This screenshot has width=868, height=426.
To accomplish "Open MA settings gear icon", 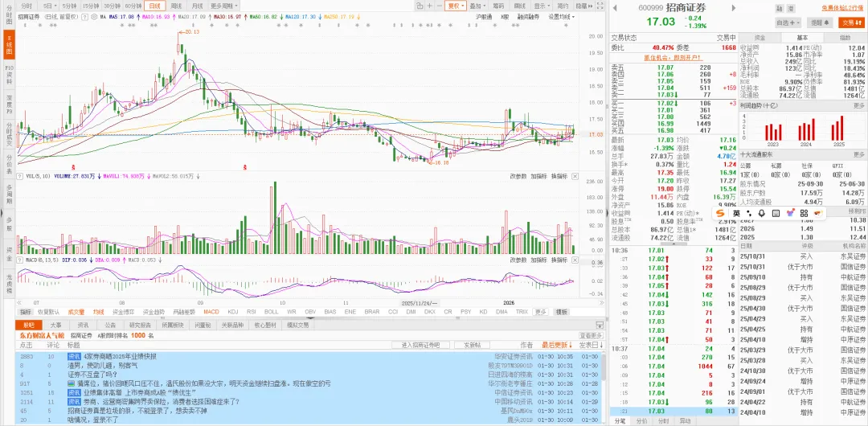I will click(x=94, y=17).
